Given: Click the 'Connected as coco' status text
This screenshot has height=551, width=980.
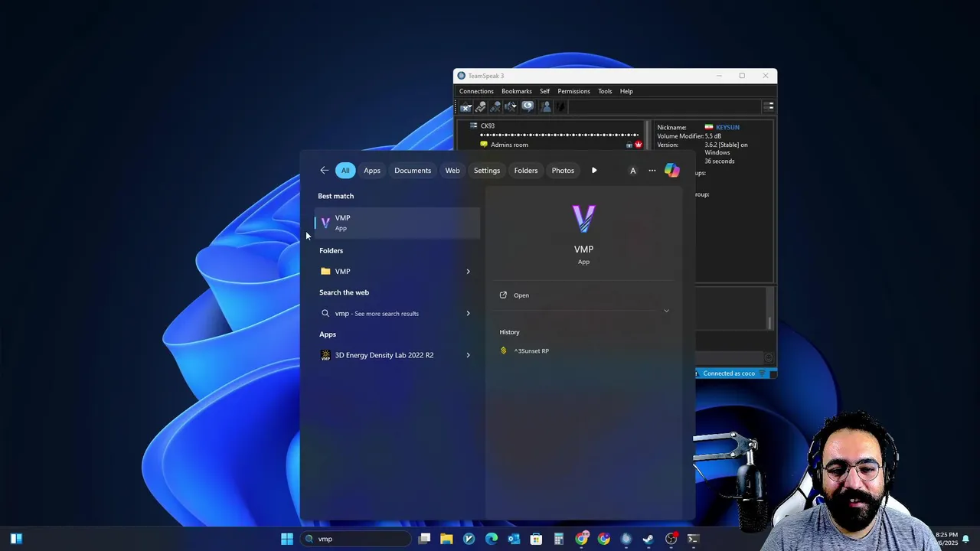Looking at the screenshot, I should pyautogui.click(x=729, y=373).
